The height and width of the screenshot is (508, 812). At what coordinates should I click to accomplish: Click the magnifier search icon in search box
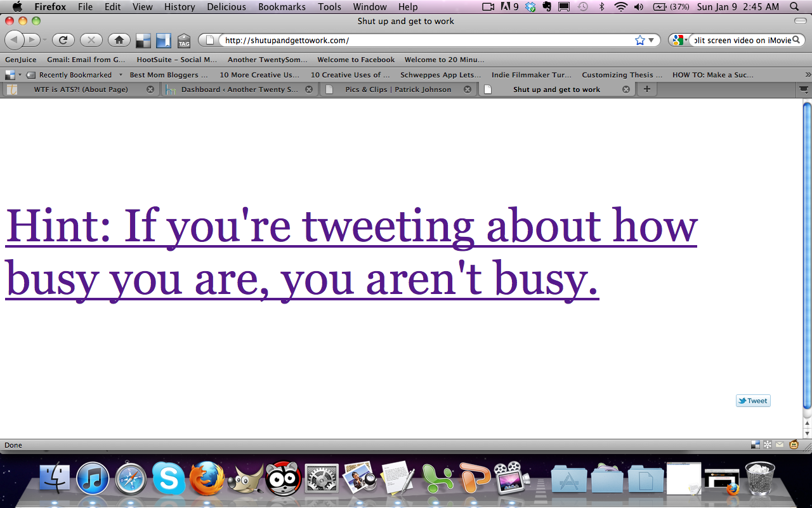[796, 40]
